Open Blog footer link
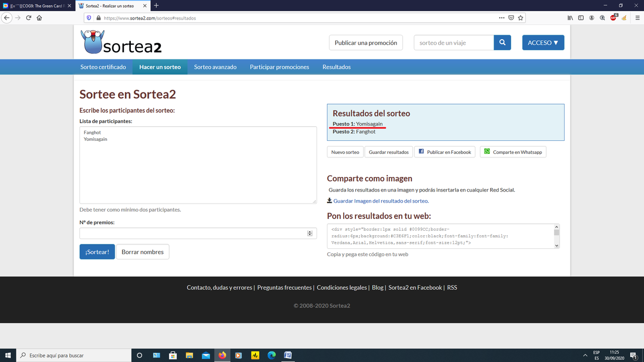644x362 pixels. click(x=377, y=288)
